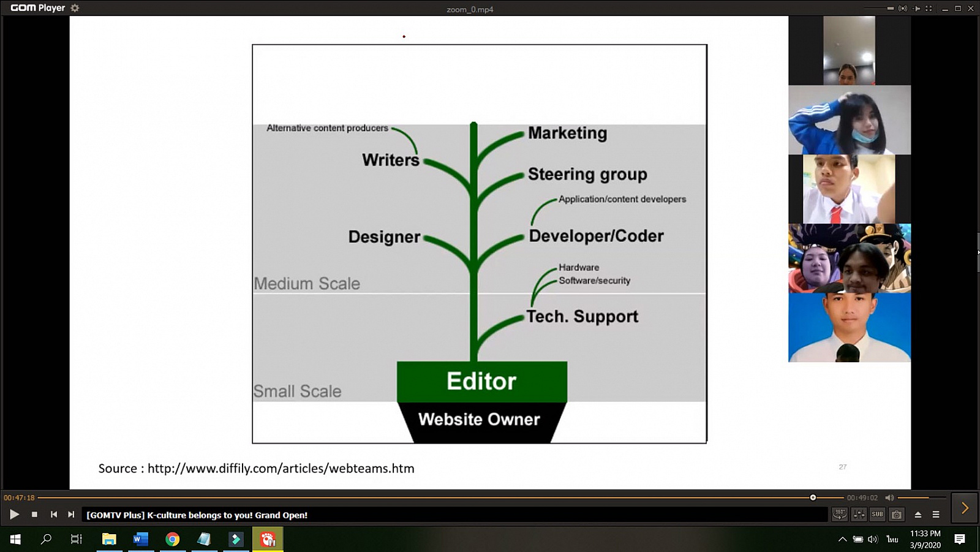Mute audio using the speaker icon
The height and width of the screenshot is (552, 980).
tap(889, 497)
